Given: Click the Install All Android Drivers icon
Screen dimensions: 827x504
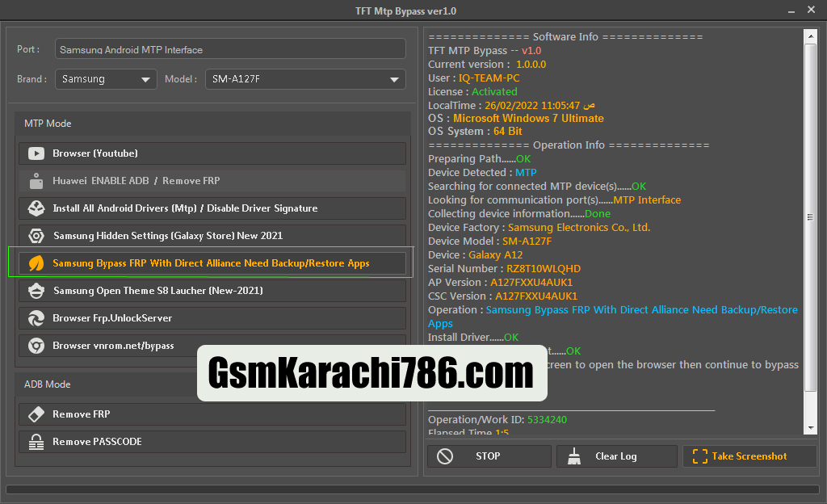Looking at the screenshot, I should pos(36,208).
